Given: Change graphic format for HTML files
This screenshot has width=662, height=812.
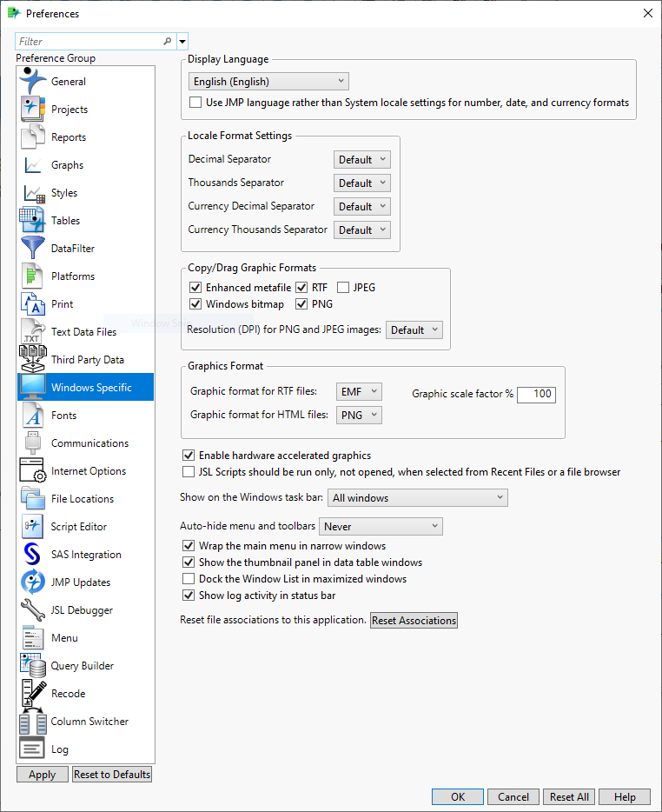Looking at the screenshot, I should pyautogui.click(x=359, y=415).
